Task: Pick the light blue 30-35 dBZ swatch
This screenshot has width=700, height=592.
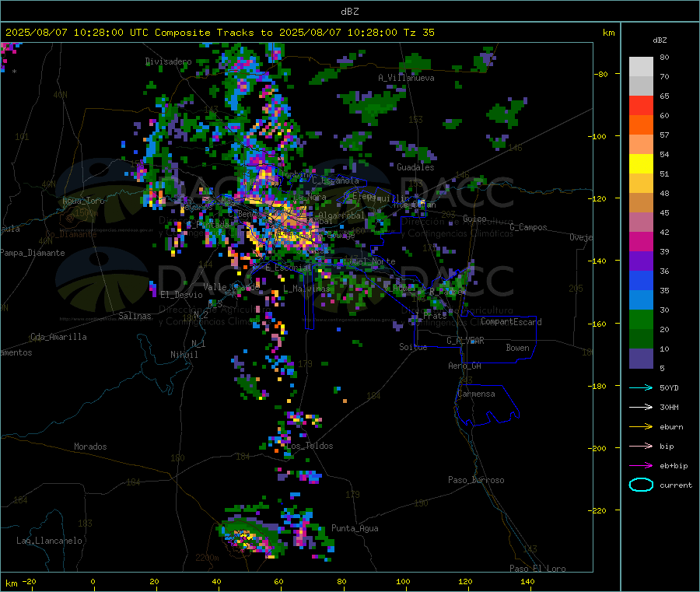Action: click(x=641, y=300)
